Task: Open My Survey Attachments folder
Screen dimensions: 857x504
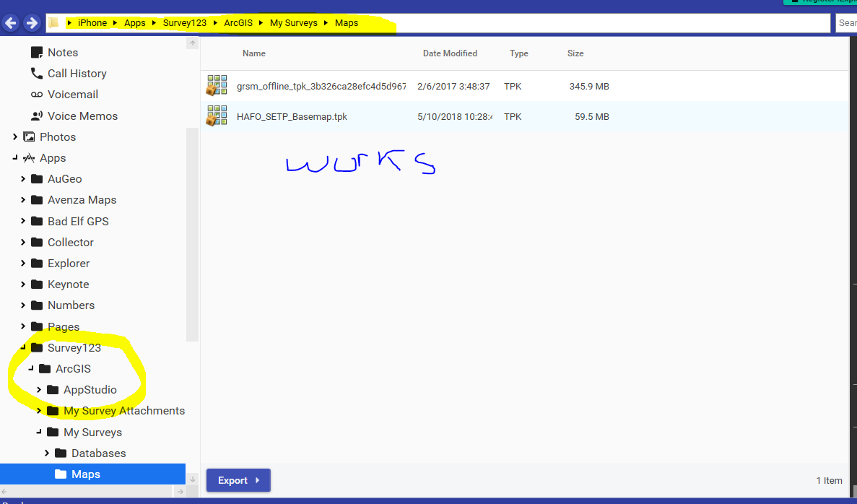Action: [x=124, y=411]
